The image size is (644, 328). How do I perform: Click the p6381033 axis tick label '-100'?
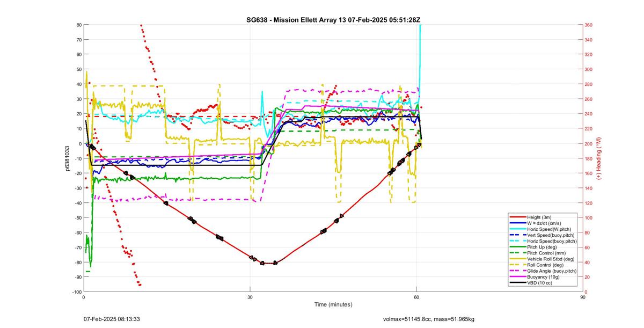(76, 291)
